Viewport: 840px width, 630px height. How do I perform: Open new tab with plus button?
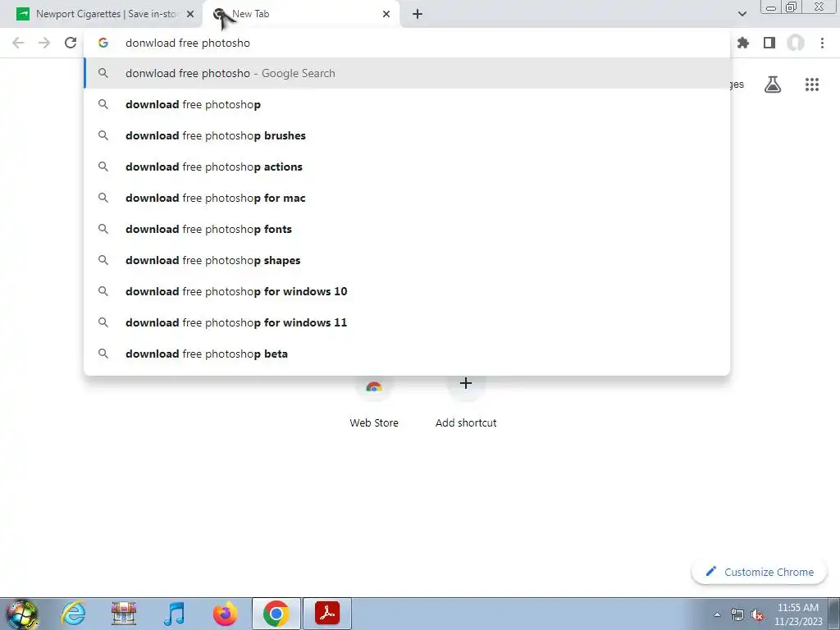[418, 14]
